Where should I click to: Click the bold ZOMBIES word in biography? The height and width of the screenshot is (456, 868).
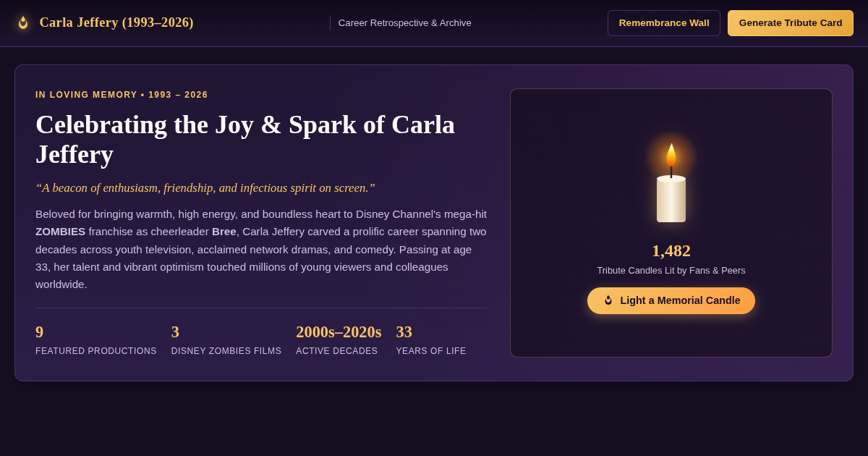pos(60,232)
